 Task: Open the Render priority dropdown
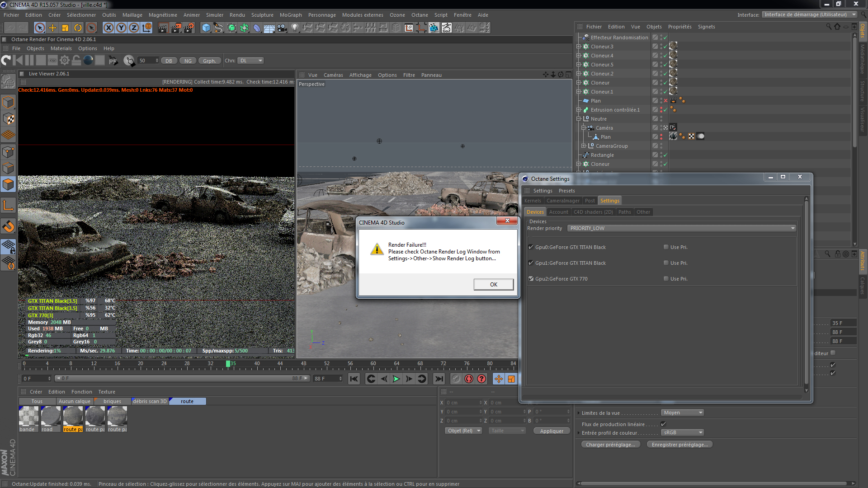682,228
